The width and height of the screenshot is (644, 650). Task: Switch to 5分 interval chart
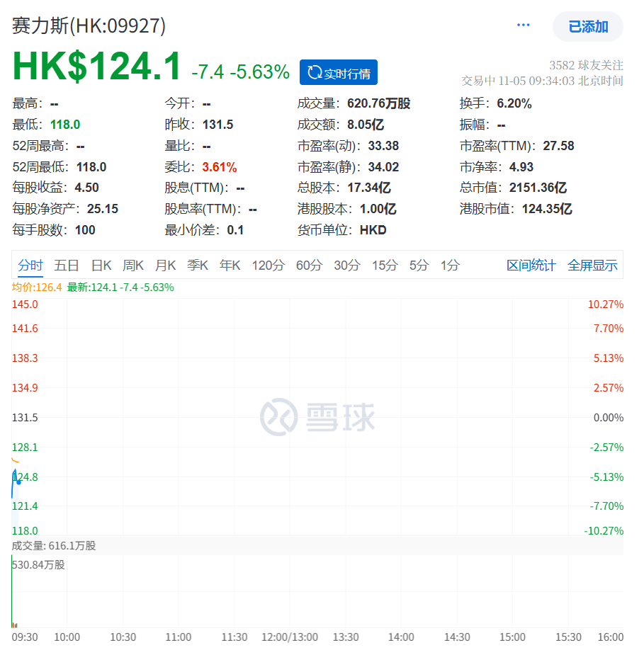pos(419,266)
